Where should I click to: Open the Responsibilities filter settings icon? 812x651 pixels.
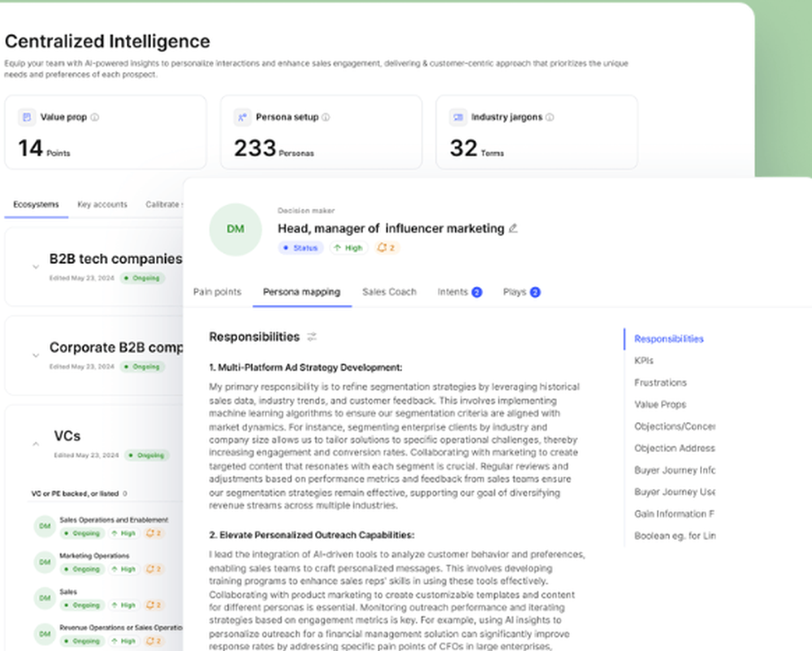[312, 337]
